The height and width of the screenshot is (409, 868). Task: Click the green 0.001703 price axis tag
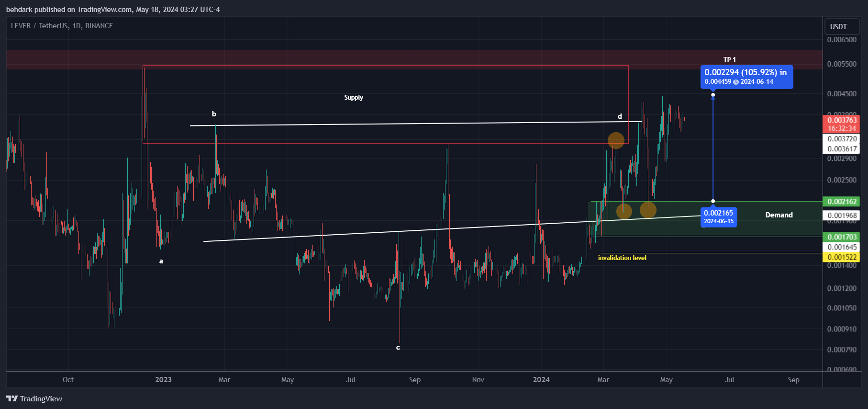pyautogui.click(x=841, y=237)
